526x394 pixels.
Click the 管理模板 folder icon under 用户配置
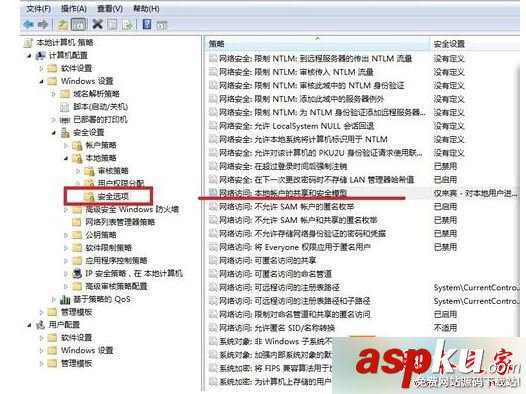(52, 363)
